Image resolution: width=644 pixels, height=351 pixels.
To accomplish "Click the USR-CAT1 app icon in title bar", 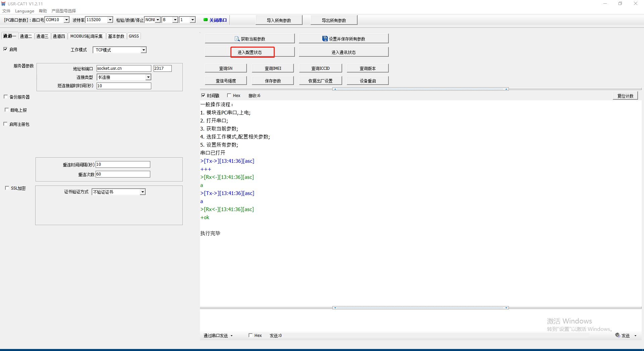I will [x=3, y=4].
